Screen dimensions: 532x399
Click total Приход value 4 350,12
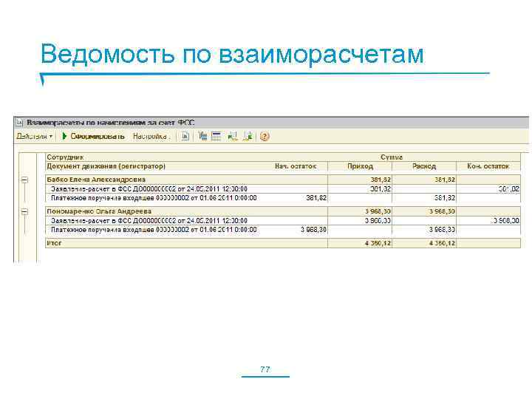click(378, 243)
